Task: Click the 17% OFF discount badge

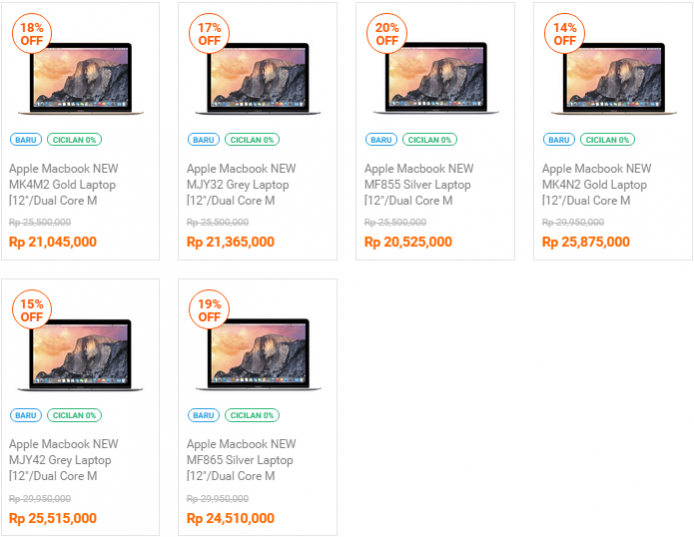Action: click(x=209, y=34)
